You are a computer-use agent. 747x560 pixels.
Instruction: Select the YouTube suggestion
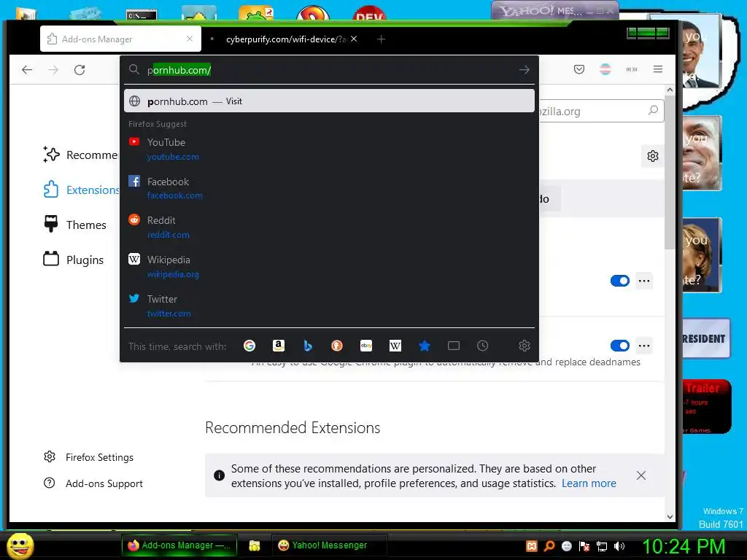tap(329, 149)
